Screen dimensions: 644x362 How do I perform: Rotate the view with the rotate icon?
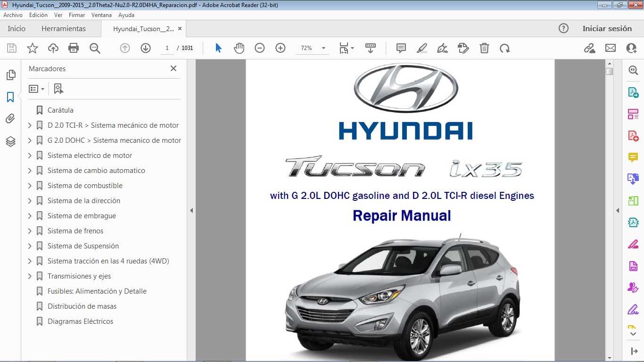point(505,48)
